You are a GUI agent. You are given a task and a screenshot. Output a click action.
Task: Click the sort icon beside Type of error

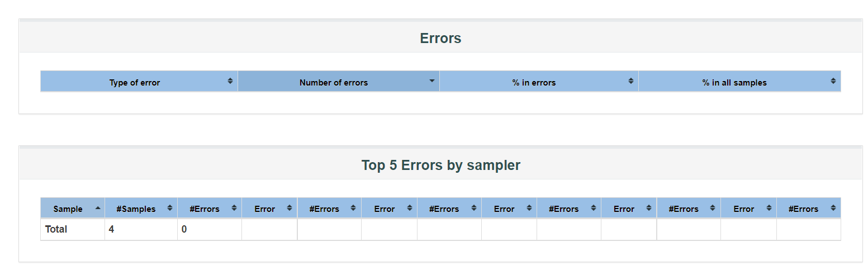coord(230,81)
